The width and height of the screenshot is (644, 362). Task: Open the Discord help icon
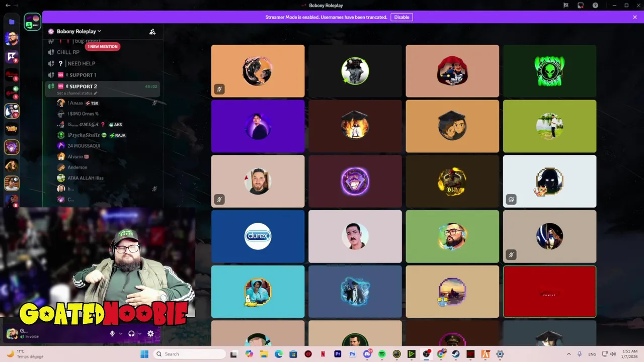[x=595, y=6]
